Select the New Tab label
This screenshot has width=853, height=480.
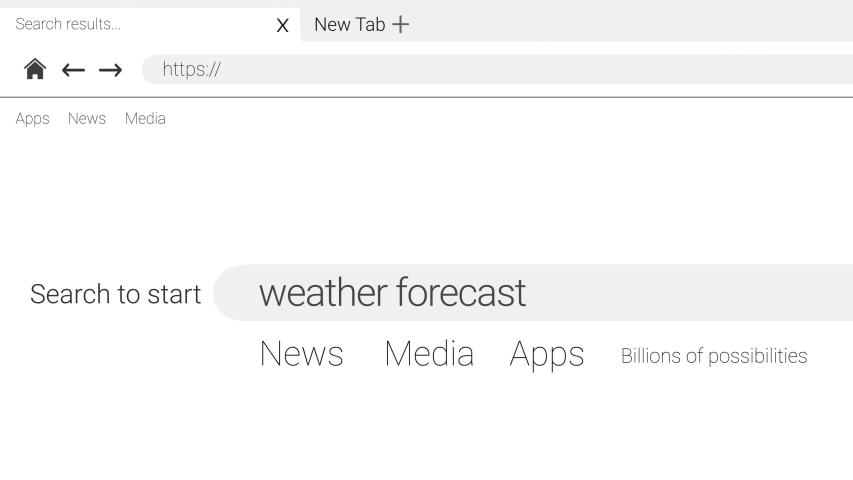pyautogui.click(x=350, y=24)
